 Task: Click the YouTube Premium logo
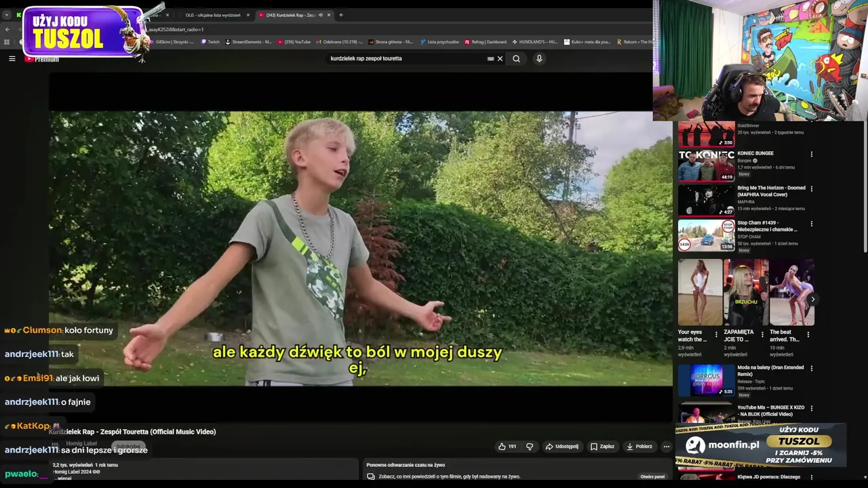point(42,59)
